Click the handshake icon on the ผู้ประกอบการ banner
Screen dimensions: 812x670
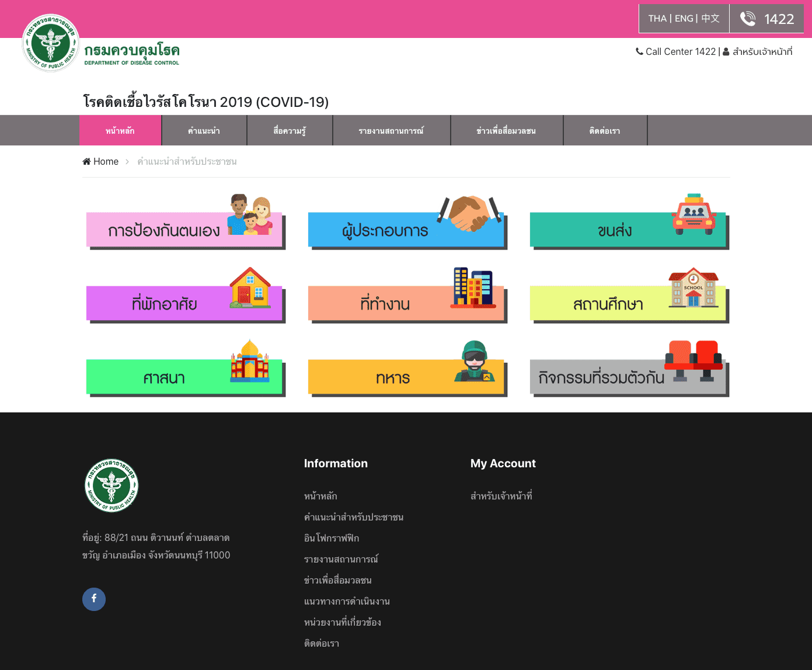tap(469, 213)
